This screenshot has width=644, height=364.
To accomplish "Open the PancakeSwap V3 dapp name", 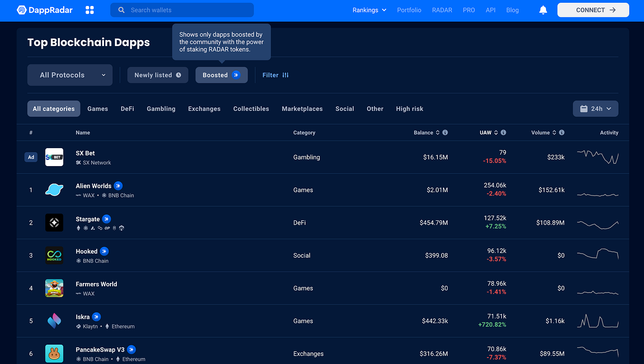I will point(100,349).
